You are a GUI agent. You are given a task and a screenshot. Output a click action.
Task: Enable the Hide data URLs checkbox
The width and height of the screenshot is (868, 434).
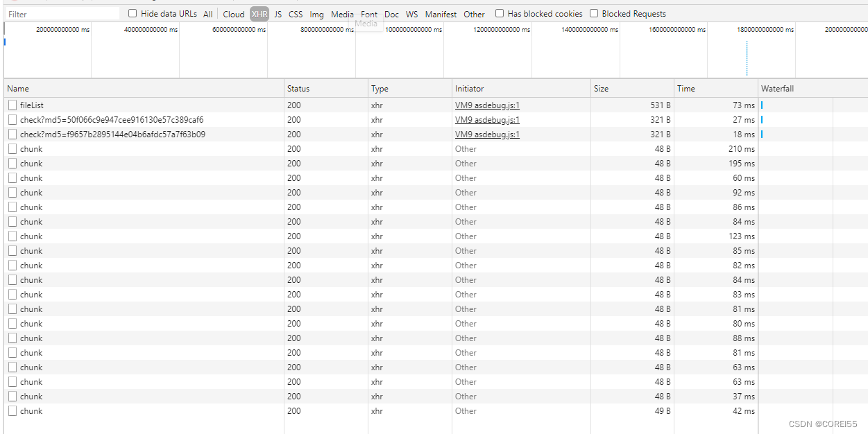pyautogui.click(x=133, y=13)
